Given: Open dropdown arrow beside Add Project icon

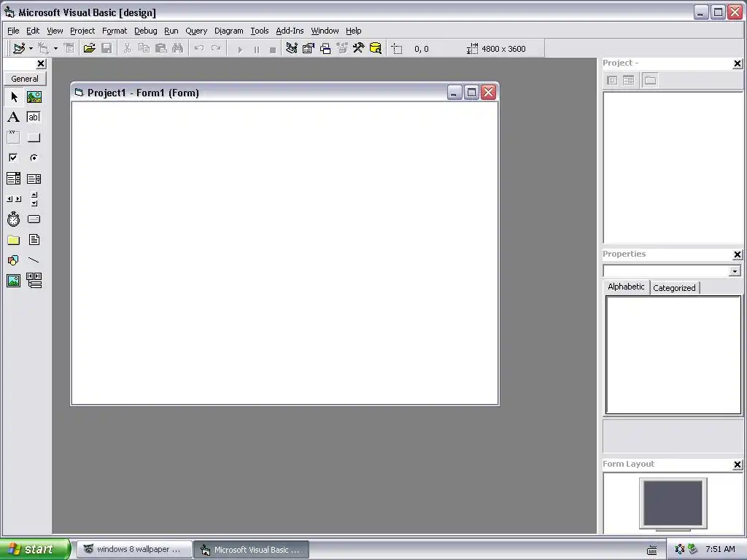Looking at the screenshot, I should [31, 49].
